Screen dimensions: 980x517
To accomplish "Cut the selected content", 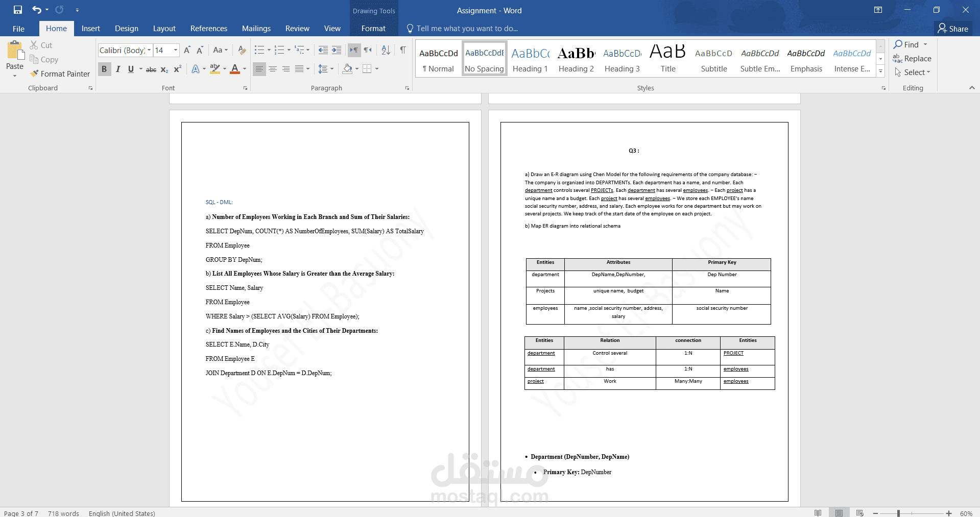I will click(41, 45).
